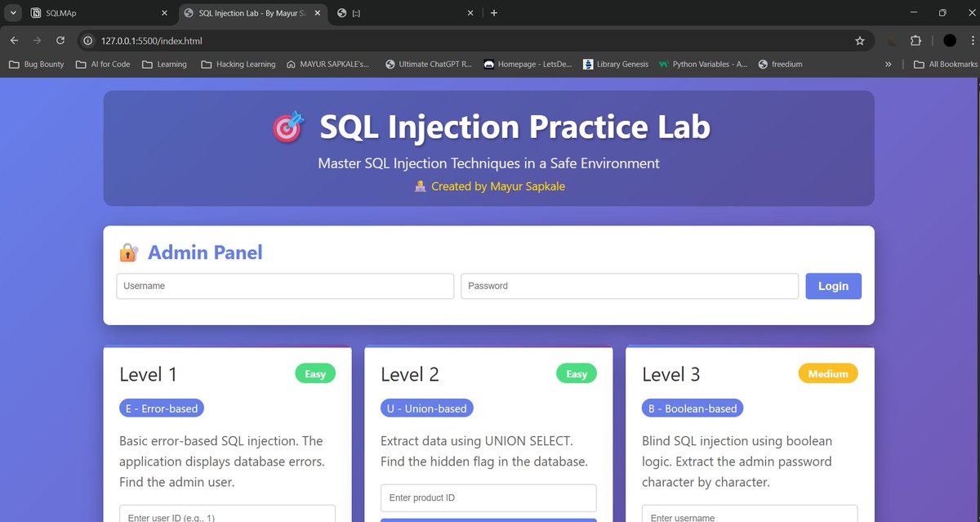Image resolution: width=980 pixels, height=522 pixels.
Task: Open the freedium bookmark
Action: [781, 64]
